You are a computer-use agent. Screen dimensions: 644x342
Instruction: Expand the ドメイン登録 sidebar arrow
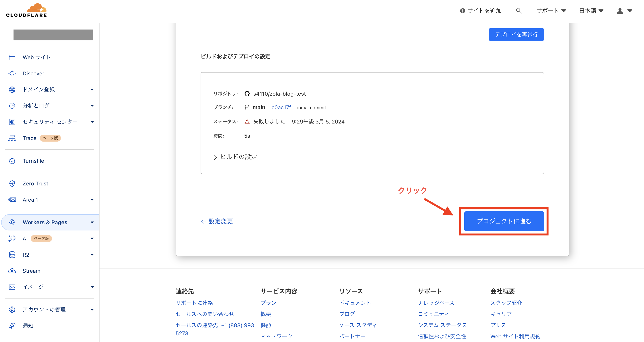92,90
